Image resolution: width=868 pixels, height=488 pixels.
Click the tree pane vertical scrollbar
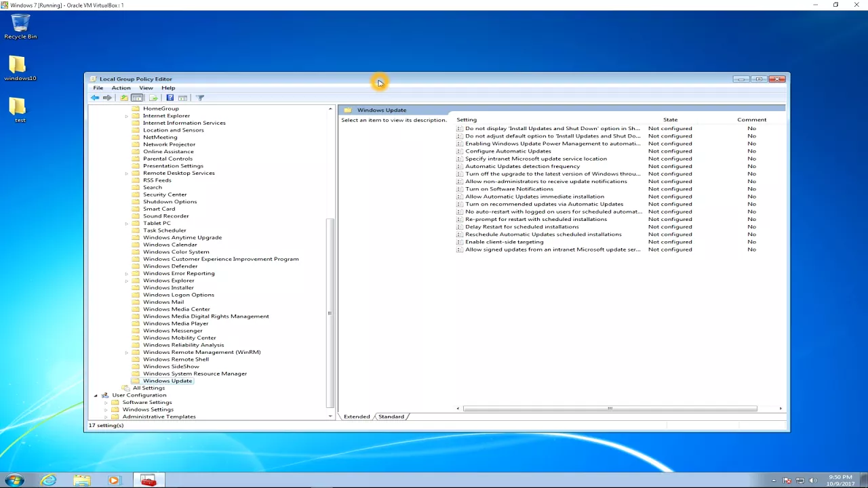point(330,312)
